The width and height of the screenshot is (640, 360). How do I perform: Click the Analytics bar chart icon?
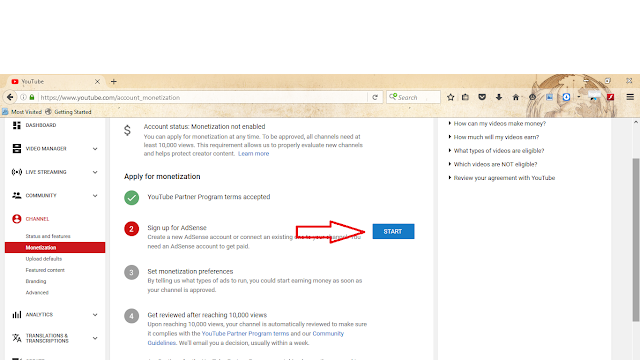[16, 315]
